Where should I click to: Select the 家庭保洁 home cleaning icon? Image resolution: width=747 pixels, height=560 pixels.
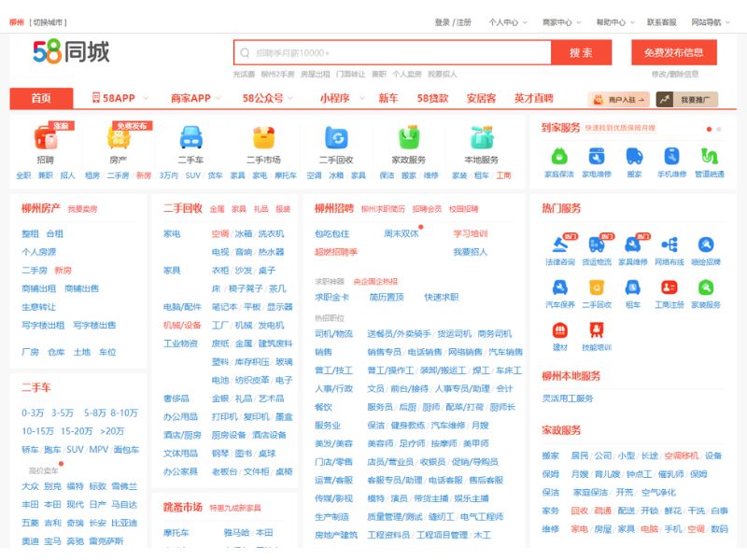click(559, 156)
